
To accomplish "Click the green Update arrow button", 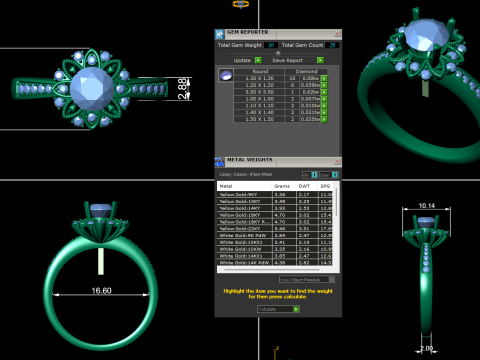I will 258,60.
